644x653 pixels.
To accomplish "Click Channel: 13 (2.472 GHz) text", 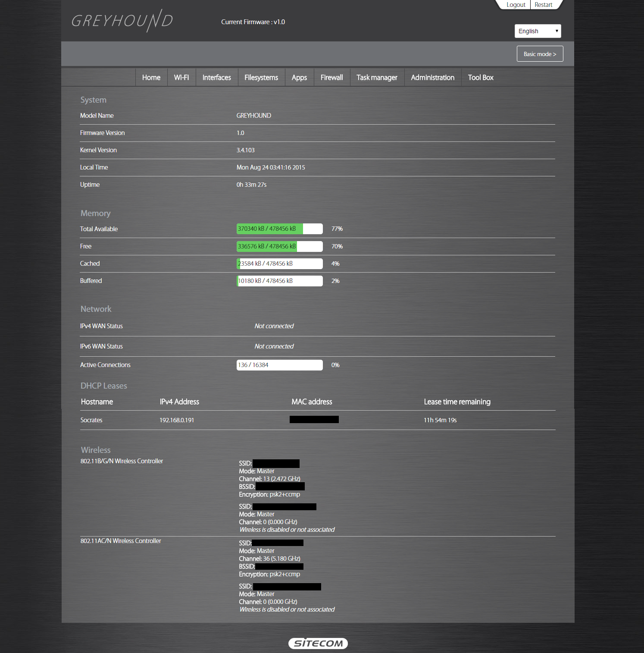I will (x=270, y=479).
